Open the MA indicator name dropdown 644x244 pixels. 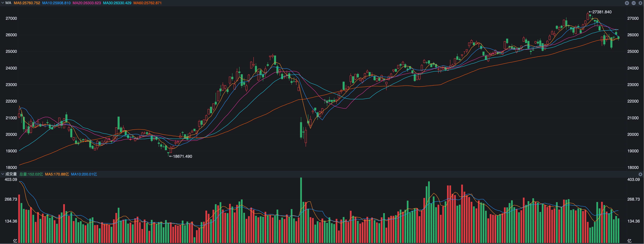tap(8, 3)
